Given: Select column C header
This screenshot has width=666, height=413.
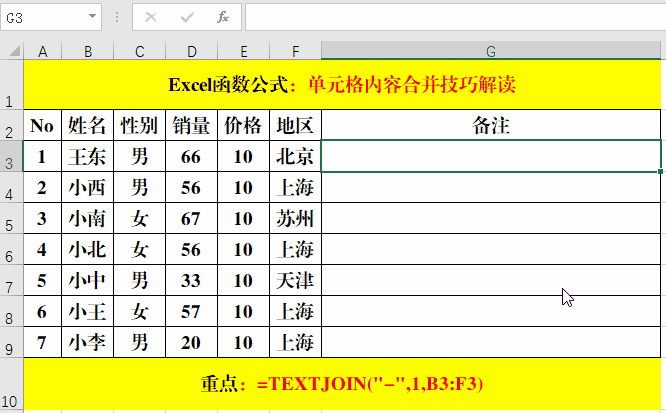Looking at the screenshot, I should click(x=139, y=51).
